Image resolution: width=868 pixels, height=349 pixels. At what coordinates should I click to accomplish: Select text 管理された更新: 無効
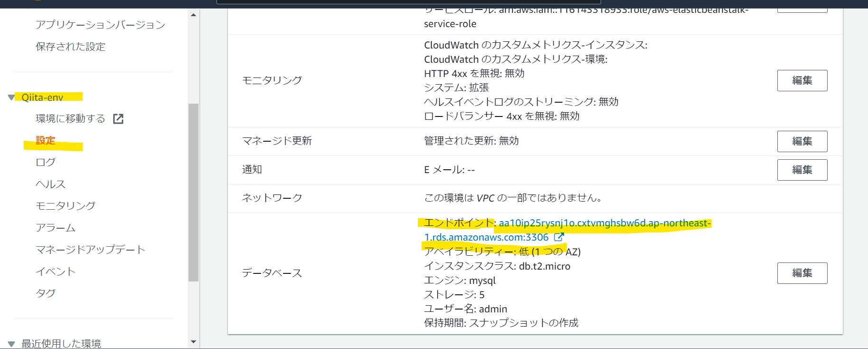pos(471,141)
